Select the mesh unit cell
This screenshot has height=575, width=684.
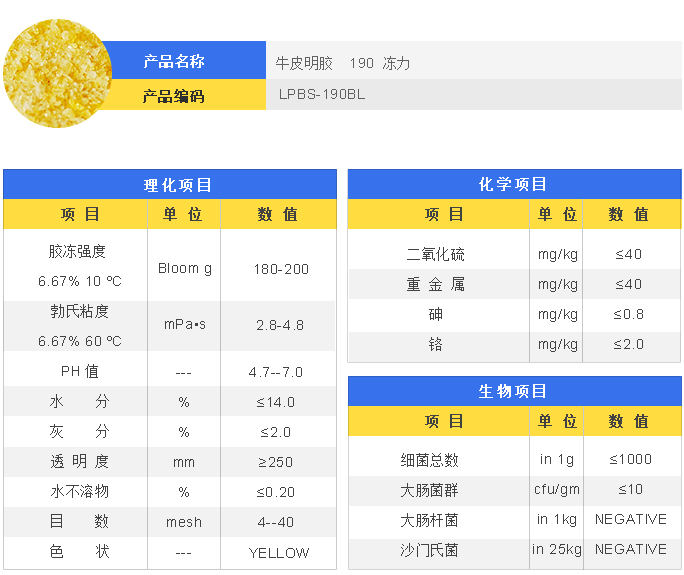coord(184,522)
